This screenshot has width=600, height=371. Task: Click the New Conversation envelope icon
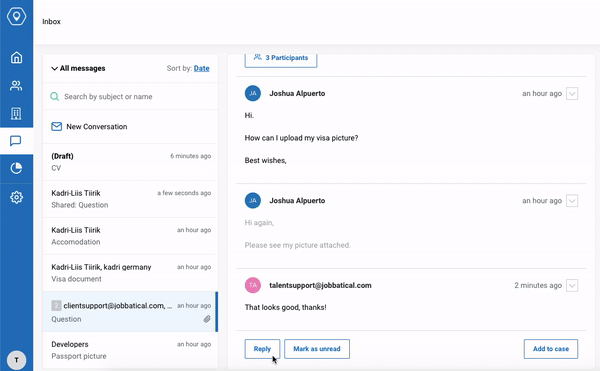(x=57, y=126)
